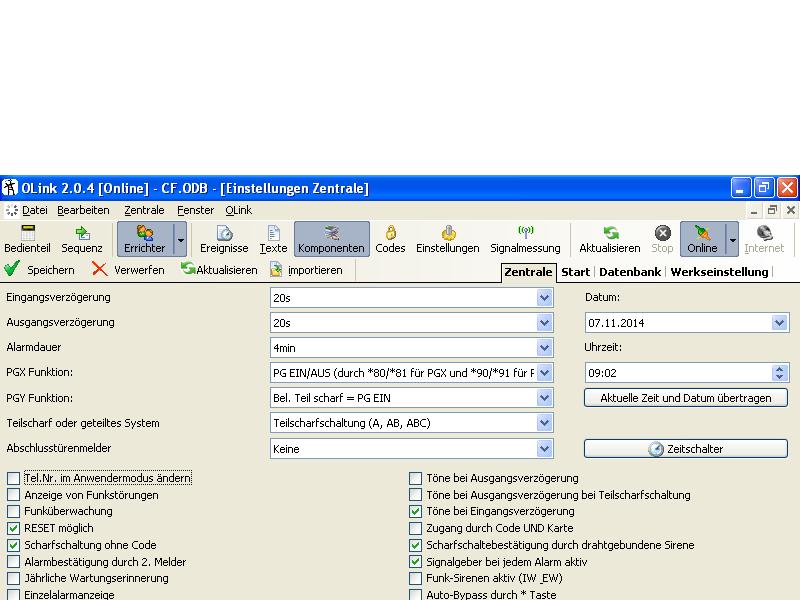Expand the Eingangsverzögerung dropdown
Image resolution: width=800 pixels, height=600 pixels.
coord(544,298)
